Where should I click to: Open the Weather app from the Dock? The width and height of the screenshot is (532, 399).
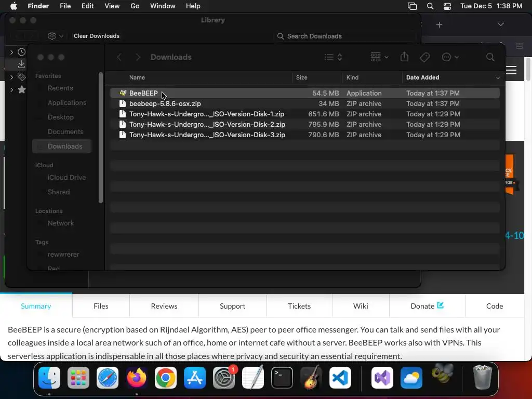[x=411, y=378]
